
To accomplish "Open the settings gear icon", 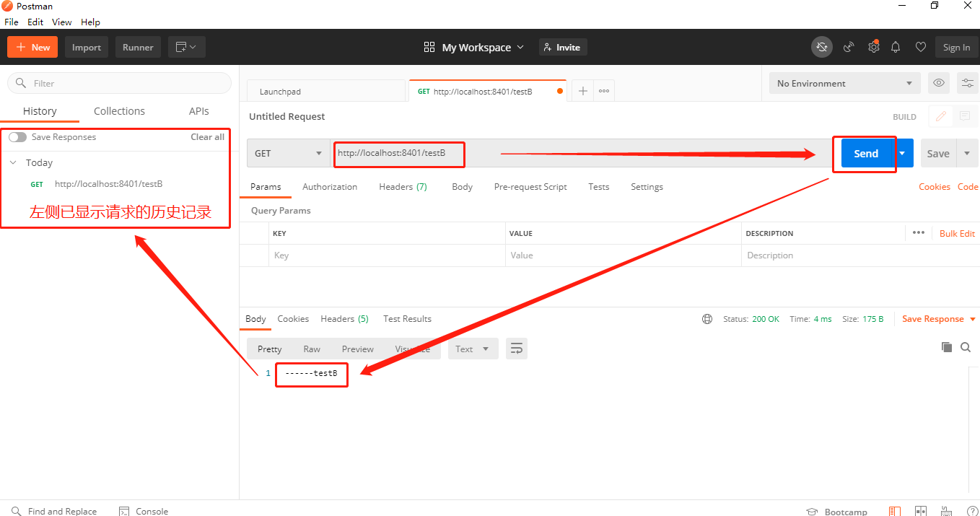I will [x=873, y=47].
